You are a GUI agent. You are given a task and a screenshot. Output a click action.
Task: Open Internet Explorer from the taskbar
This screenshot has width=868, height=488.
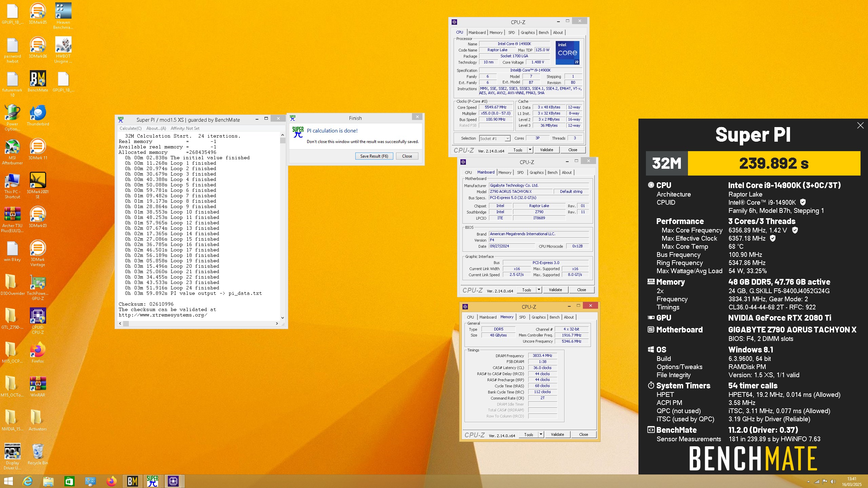(x=27, y=481)
